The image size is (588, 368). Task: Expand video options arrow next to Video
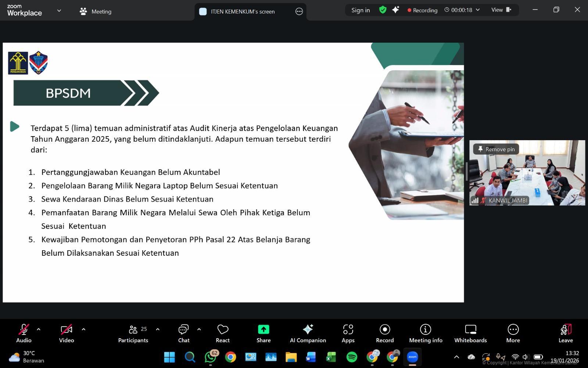click(83, 329)
